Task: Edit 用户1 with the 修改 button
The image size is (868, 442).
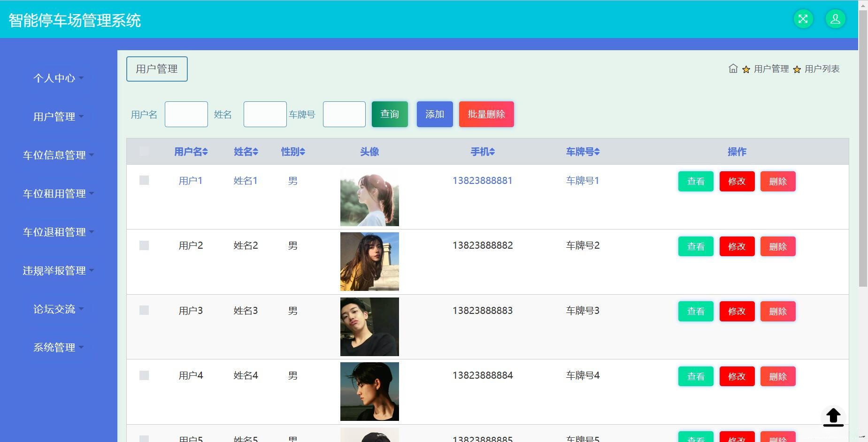Action: click(737, 182)
